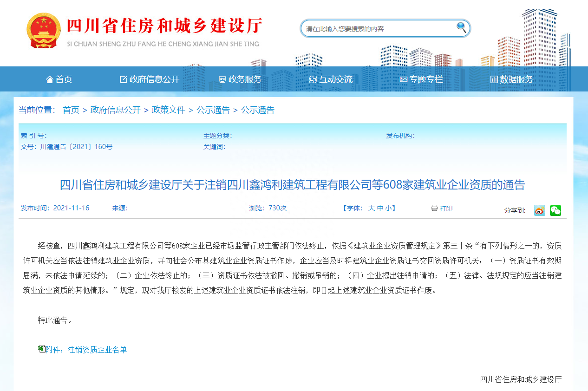Click the search magnifier icon
Image resolution: width=588 pixels, height=391 pixels.
pos(461,28)
